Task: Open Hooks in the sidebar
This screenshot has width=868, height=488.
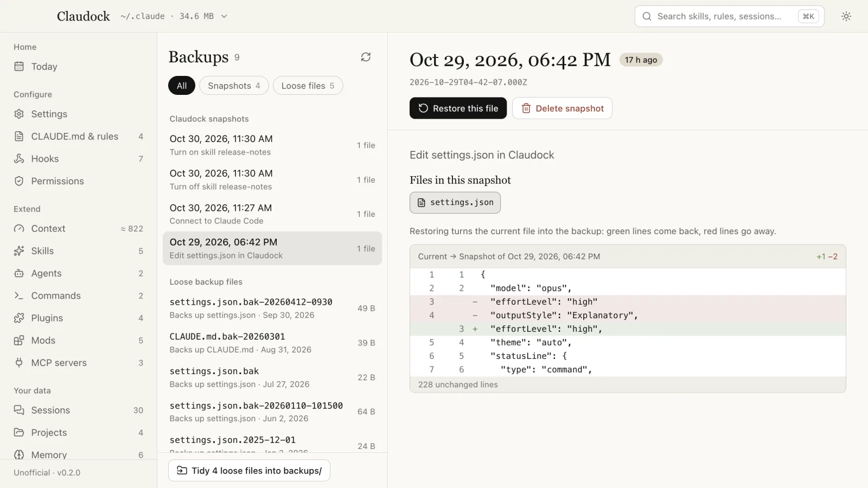Action: coord(79,159)
